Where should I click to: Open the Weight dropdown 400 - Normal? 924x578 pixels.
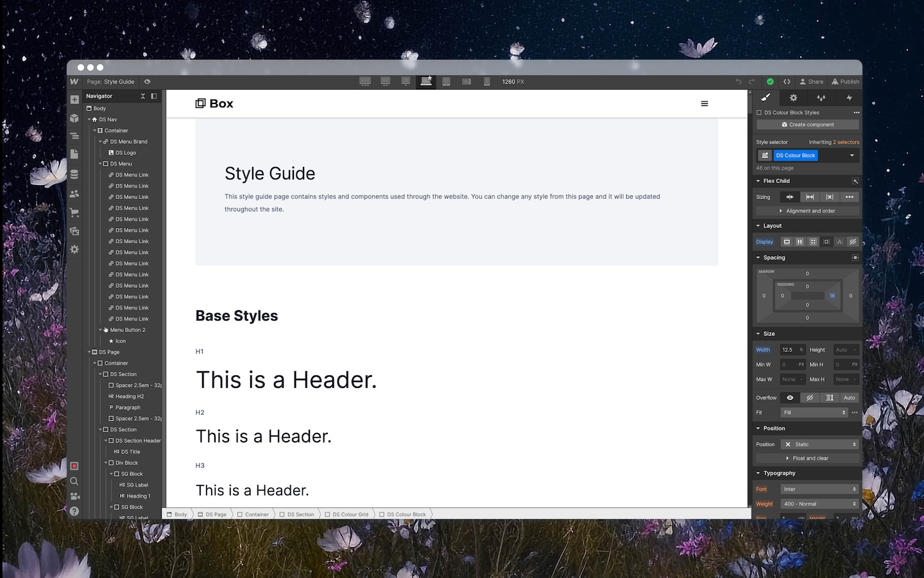[x=819, y=504]
